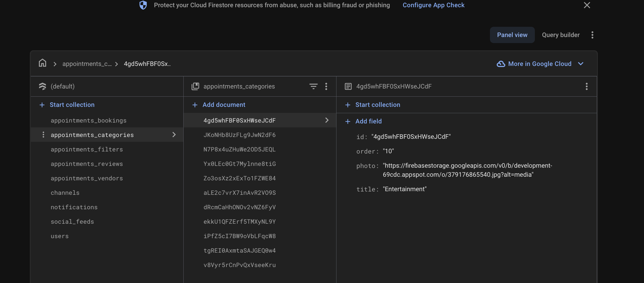644x283 pixels.
Task: Select the 4gd5whFBF0Sx.. breadcrumb
Action: pos(147,64)
